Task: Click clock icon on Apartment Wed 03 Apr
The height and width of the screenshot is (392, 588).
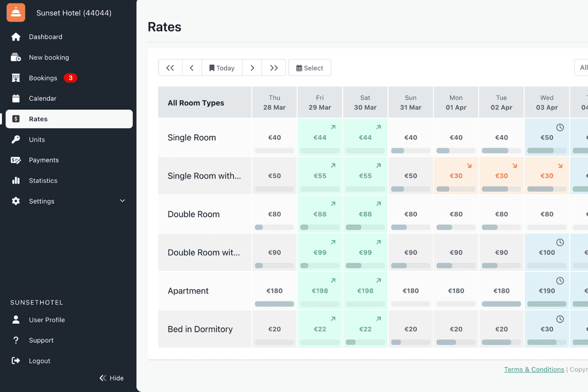Action: coord(560,281)
